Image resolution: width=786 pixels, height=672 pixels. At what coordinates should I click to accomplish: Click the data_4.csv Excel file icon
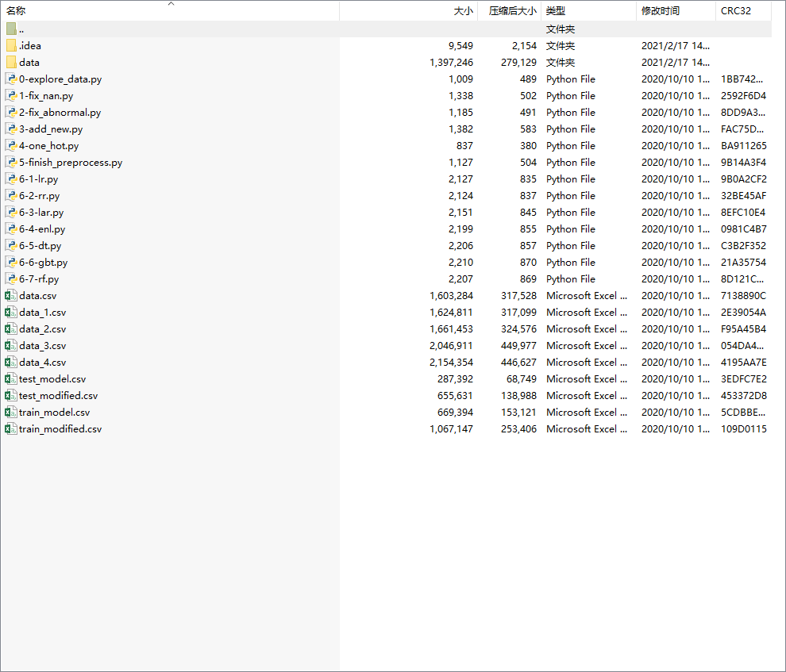pos(11,362)
